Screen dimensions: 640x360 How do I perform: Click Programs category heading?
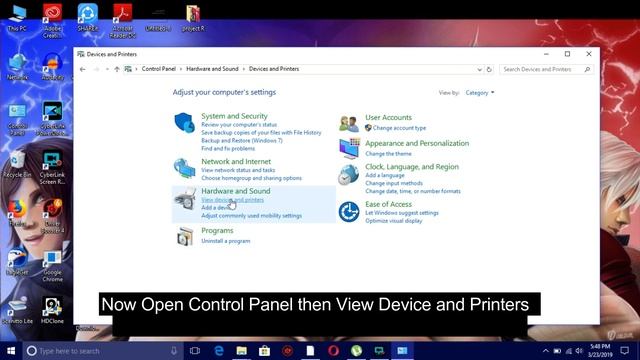(217, 231)
